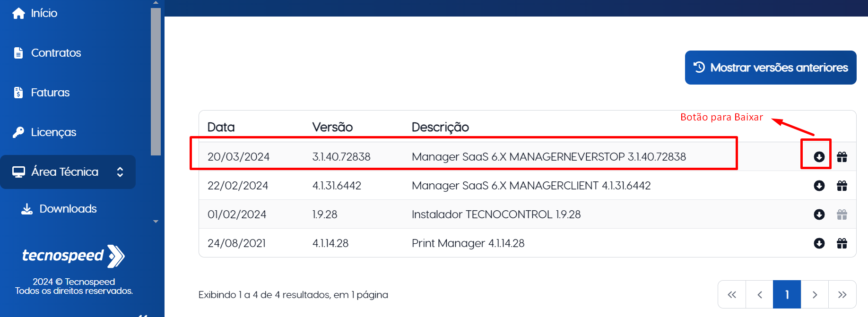Click date 01/02/2024
Viewport: 868px width, 317px height.
pyautogui.click(x=237, y=214)
